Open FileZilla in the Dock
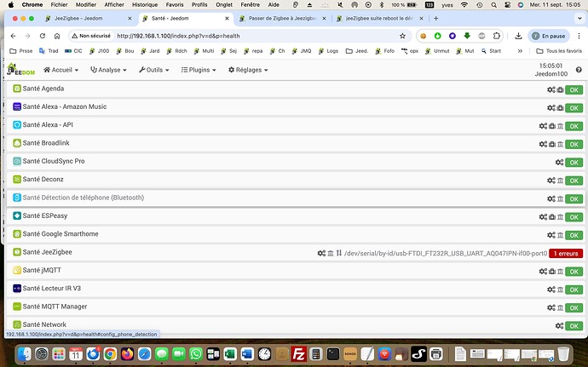Viewport: 588px width, 367px height. coord(298,354)
